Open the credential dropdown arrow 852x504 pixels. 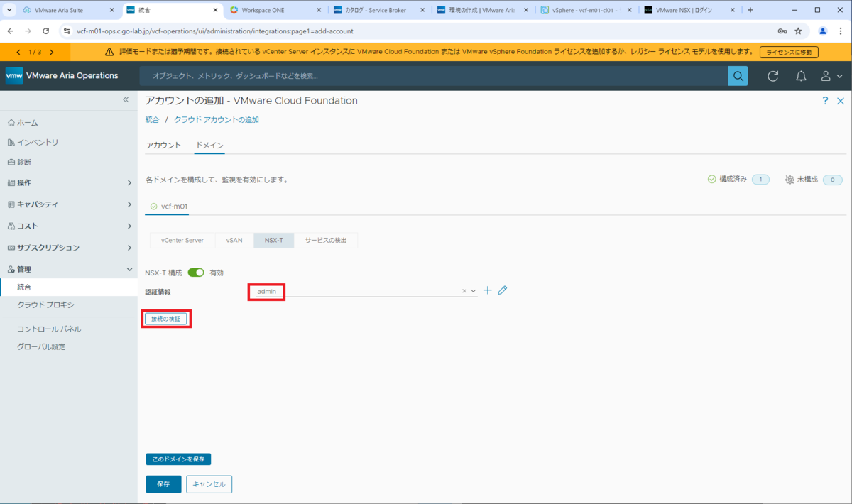(x=474, y=291)
